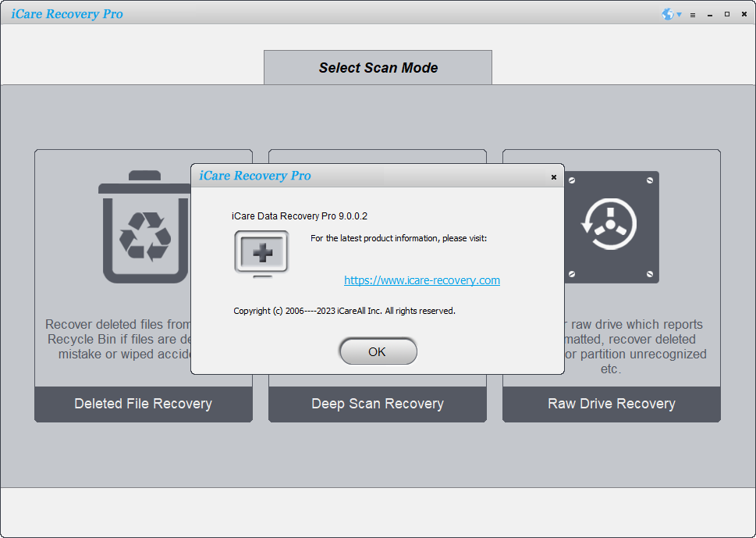Click the Select Scan Mode tab
The width and height of the screenshot is (756, 538).
click(378, 68)
